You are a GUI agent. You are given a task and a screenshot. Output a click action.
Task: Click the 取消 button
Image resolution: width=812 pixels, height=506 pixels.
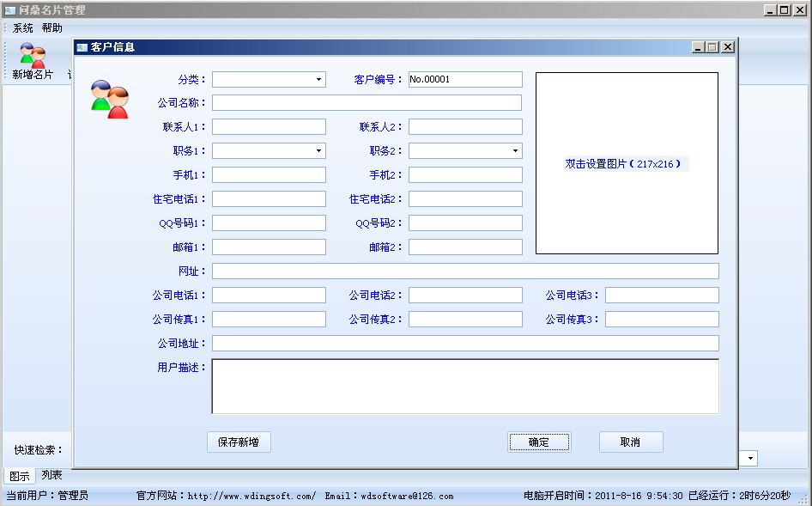[x=631, y=442]
